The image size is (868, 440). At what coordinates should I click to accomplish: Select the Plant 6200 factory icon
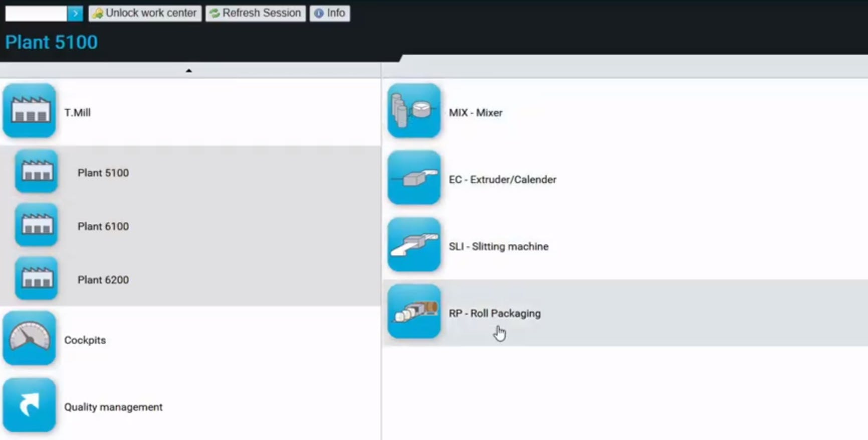[36, 278]
